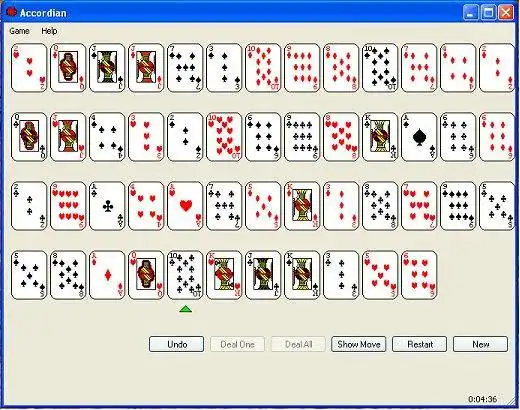The width and height of the screenshot is (520, 410).
Task: Select the 6 of Hearts last card
Action: (x=419, y=275)
